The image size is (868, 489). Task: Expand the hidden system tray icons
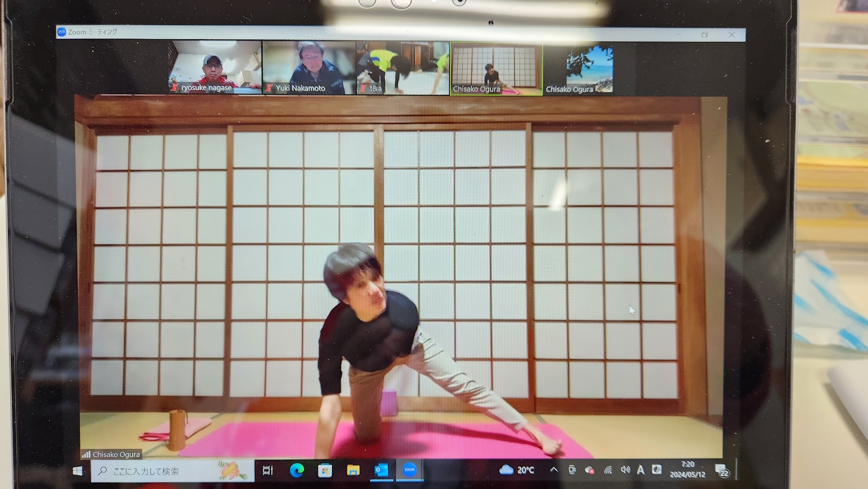point(554,470)
